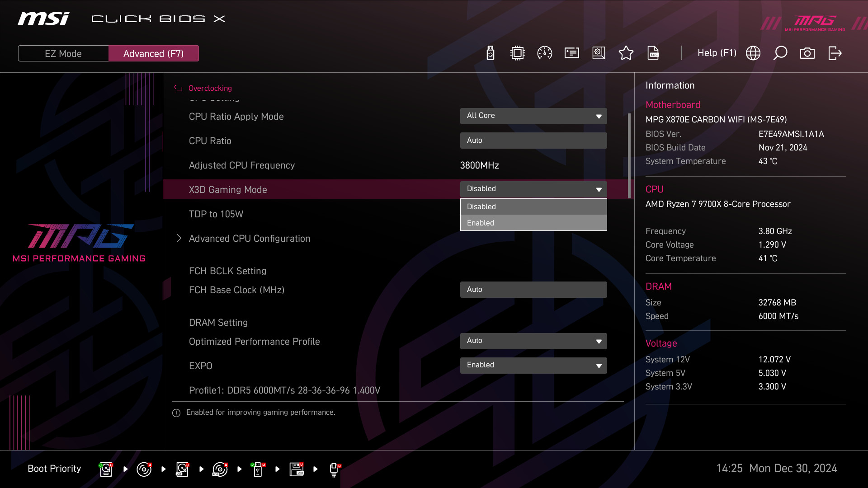The width and height of the screenshot is (868, 488).
Task: Click Core Voltage 1.290 V value
Action: pyautogui.click(x=772, y=245)
